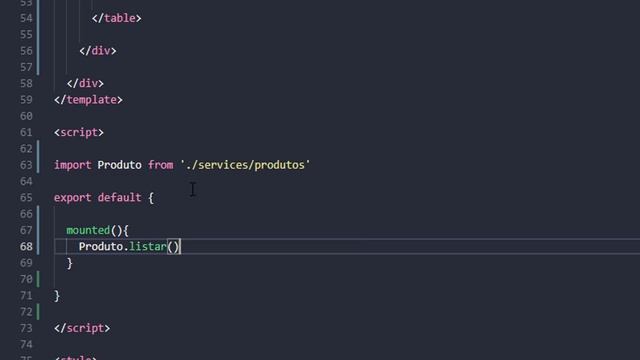The height and width of the screenshot is (360, 640).
Task: Click the 'import' keyword
Action: 73,165
